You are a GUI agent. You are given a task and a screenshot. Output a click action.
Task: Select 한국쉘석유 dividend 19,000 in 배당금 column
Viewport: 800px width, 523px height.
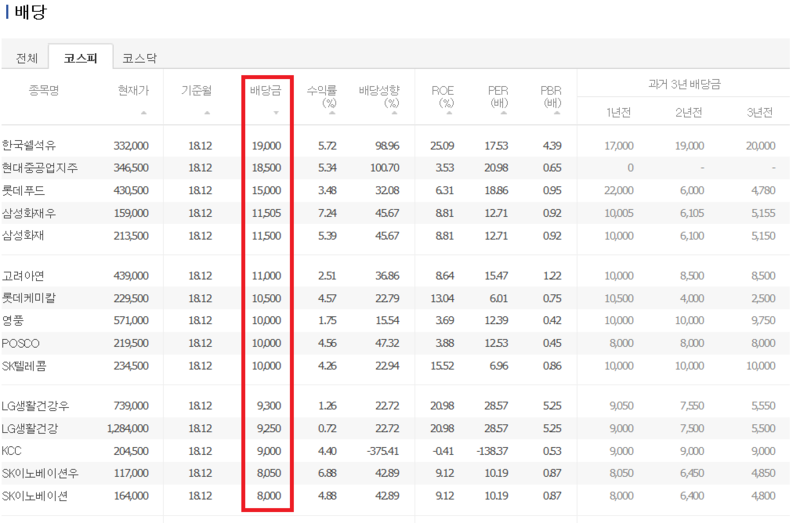[266, 146]
